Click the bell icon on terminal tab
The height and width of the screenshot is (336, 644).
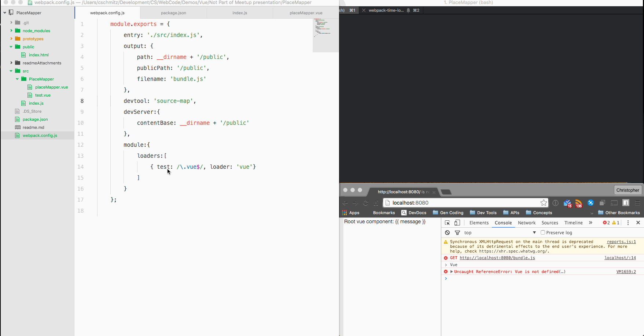point(408,10)
